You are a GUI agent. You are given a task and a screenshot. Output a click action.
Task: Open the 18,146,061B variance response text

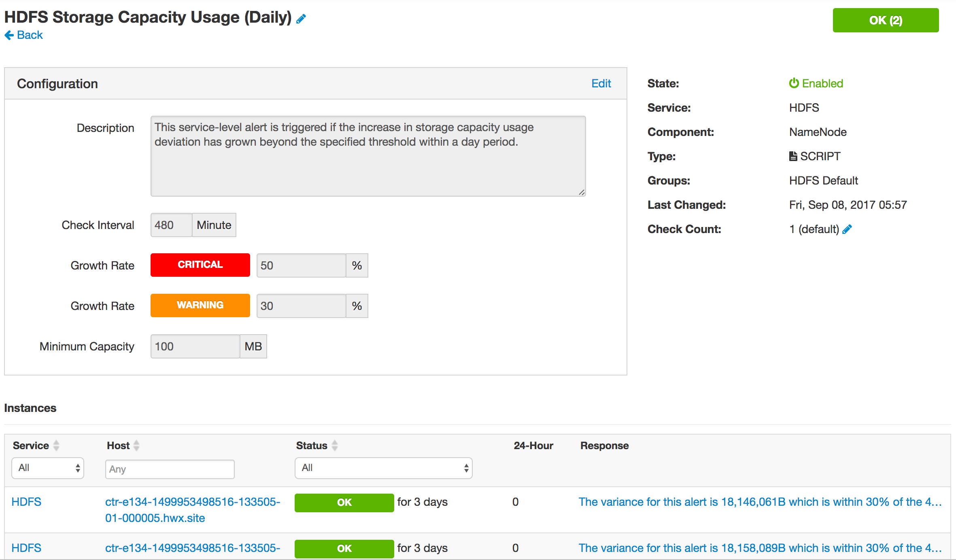click(x=760, y=502)
